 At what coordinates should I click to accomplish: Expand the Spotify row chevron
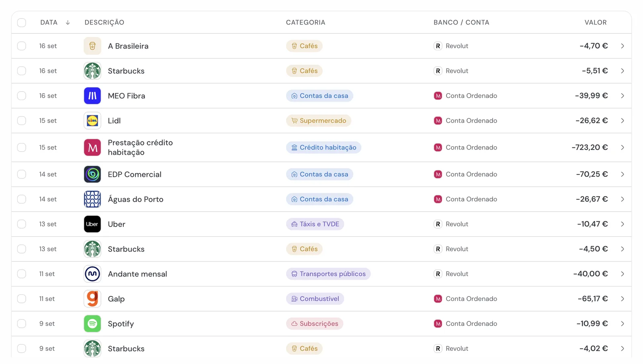tap(623, 324)
